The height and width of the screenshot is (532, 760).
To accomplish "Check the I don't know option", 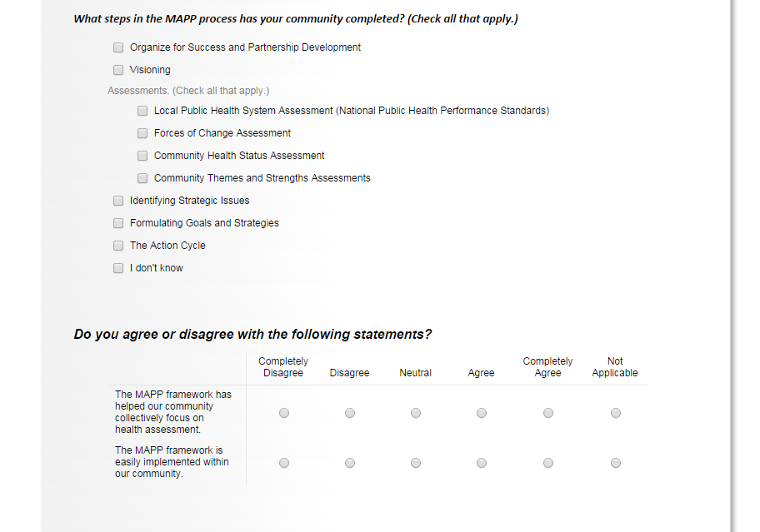I will (x=118, y=268).
